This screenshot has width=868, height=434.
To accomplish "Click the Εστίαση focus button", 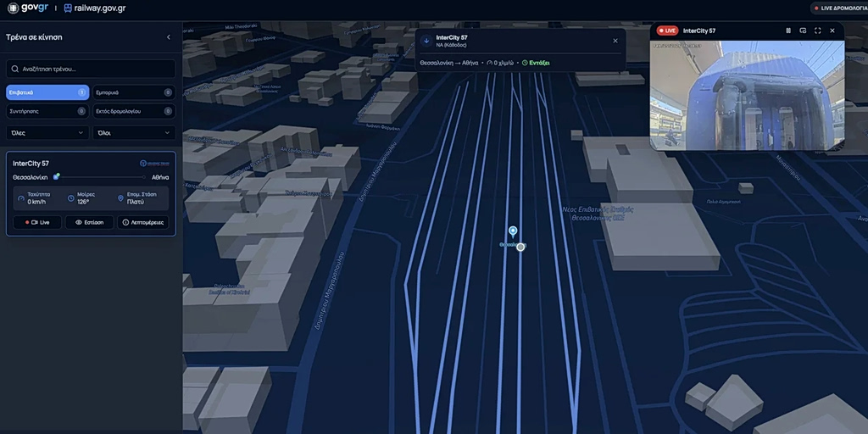I will 90,222.
